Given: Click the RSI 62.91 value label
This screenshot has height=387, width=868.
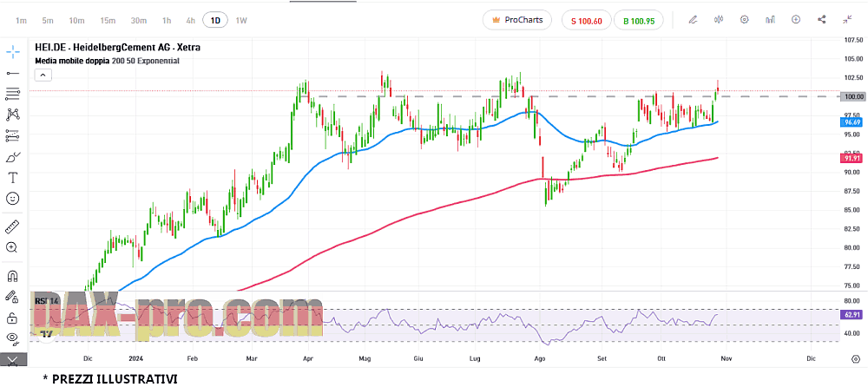Looking at the screenshot, I should coord(852,314).
